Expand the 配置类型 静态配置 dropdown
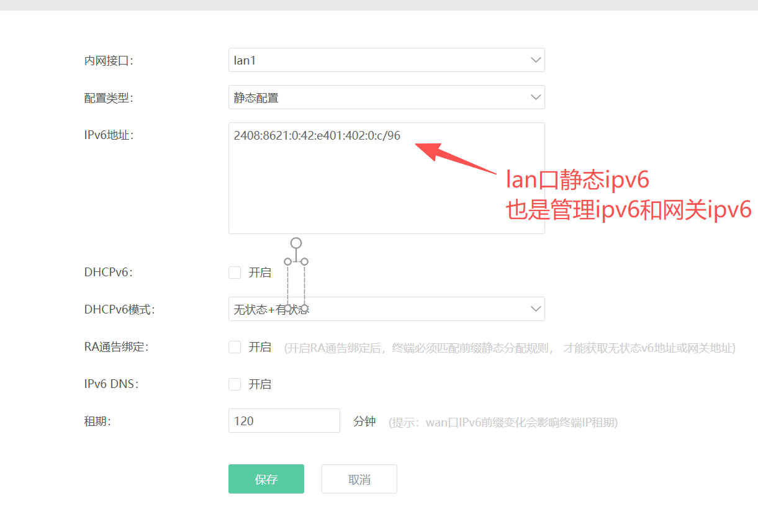Image resolution: width=758 pixels, height=532 pixels. click(x=386, y=97)
